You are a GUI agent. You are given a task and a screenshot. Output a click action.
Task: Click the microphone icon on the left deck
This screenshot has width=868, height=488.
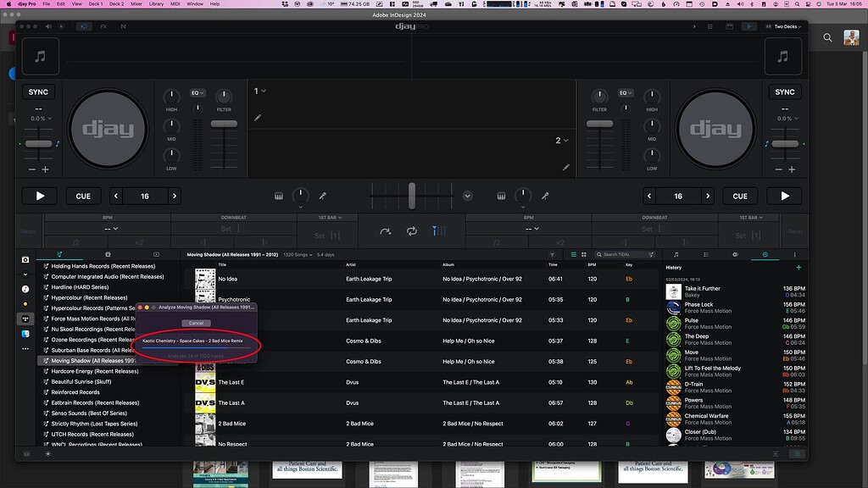(x=322, y=196)
